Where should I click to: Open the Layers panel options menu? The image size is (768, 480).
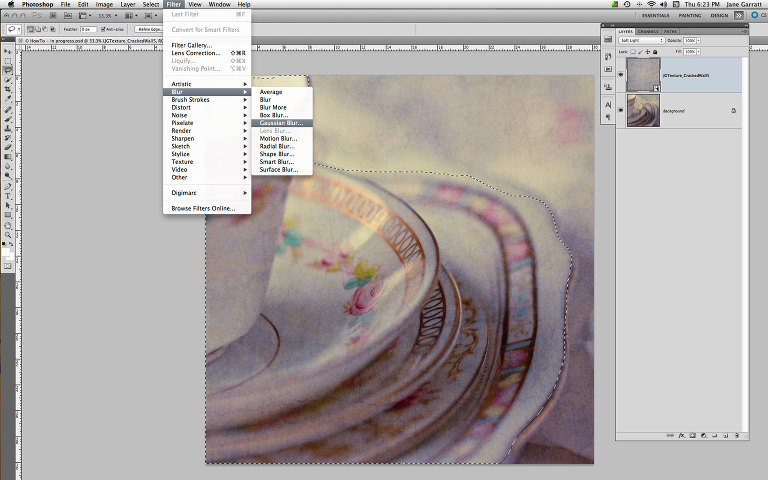(744, 31)
